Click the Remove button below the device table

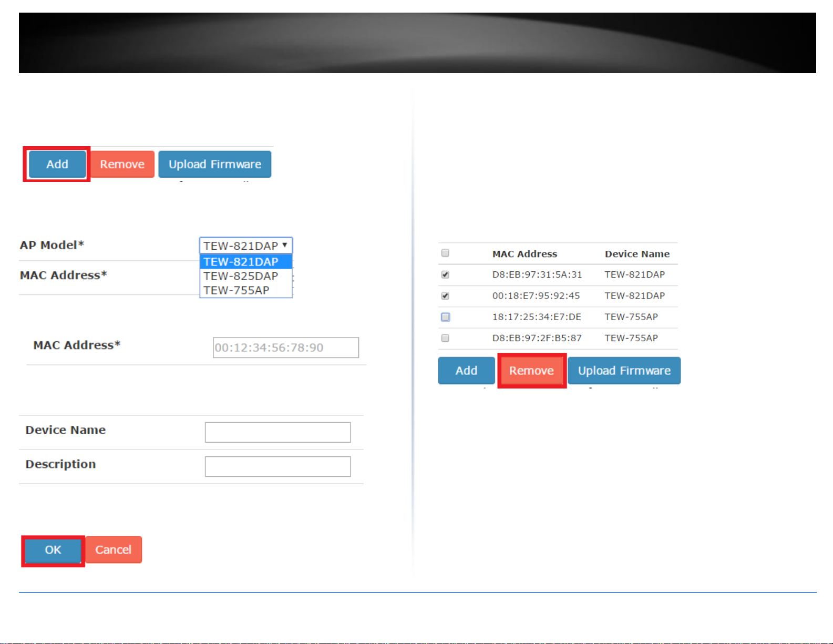point(531,371)
